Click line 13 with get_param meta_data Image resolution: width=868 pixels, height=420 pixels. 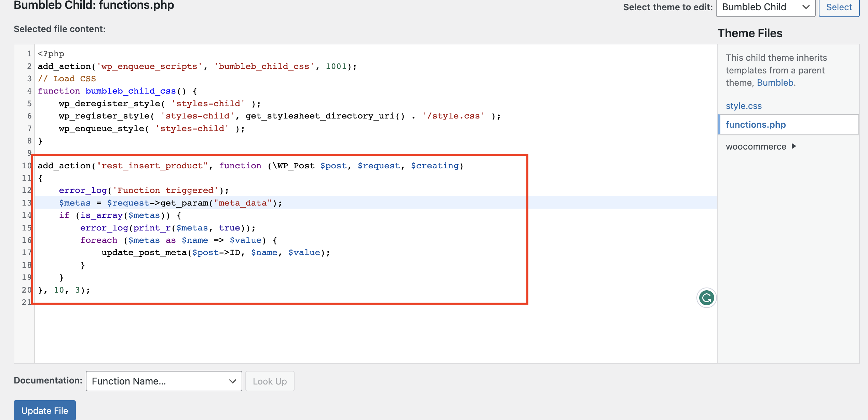(x=171, y=203)
